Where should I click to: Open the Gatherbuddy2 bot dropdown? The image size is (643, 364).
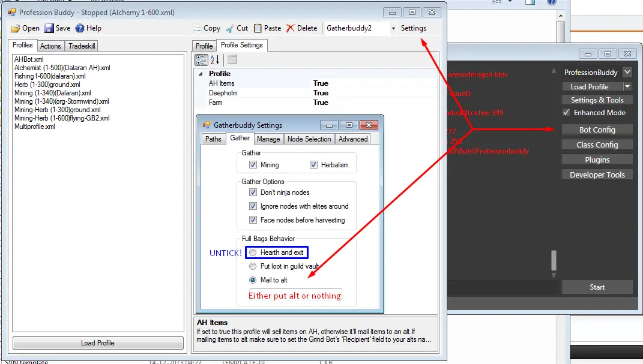pos(393,28)
